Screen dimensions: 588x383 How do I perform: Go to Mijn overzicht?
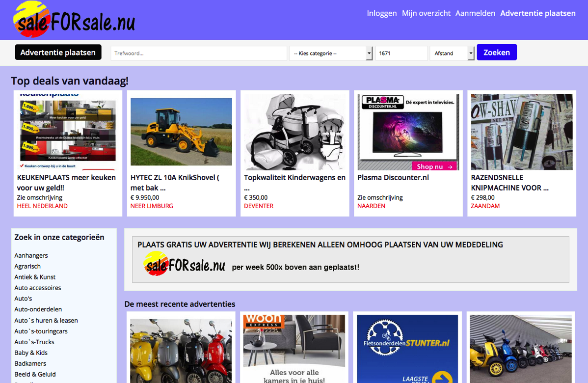point(426,13)
